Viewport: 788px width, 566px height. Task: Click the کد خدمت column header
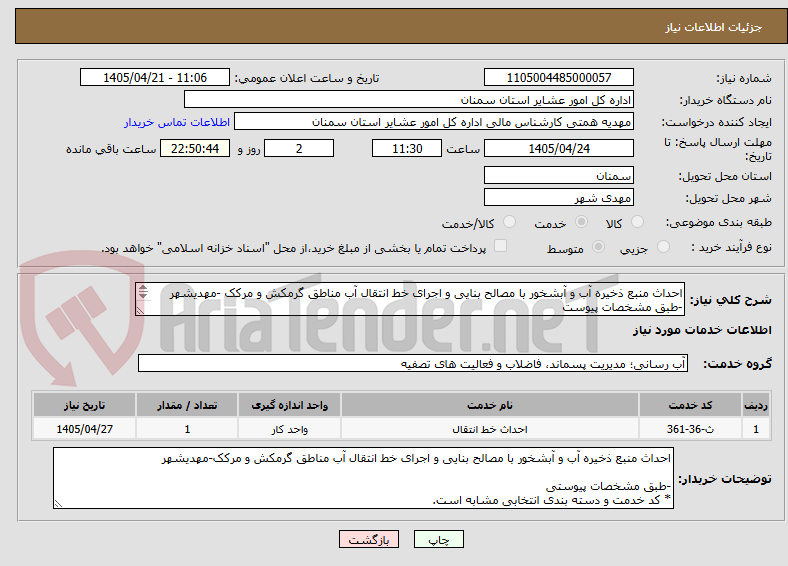(691, 405)
